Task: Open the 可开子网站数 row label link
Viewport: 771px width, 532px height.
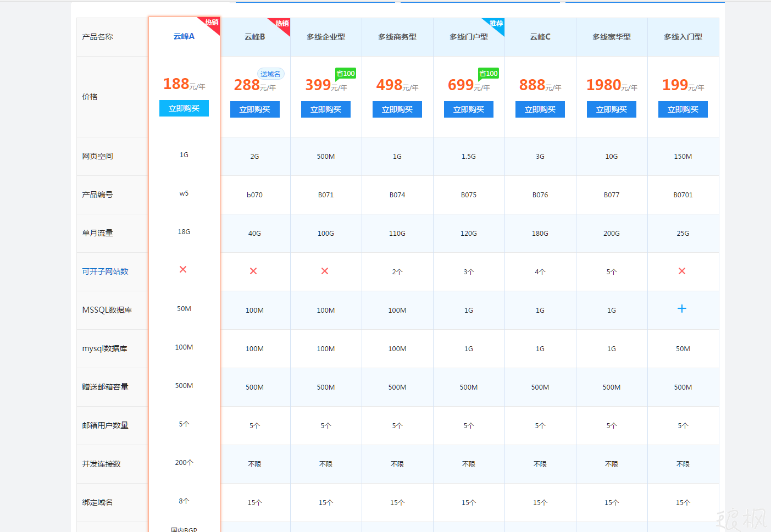Action: [x=105, y=271]
